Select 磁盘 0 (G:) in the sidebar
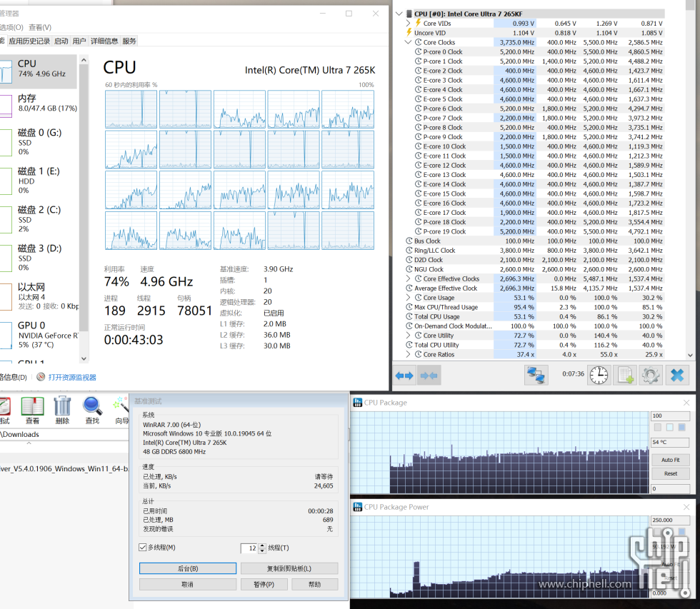 click(39, 142)
